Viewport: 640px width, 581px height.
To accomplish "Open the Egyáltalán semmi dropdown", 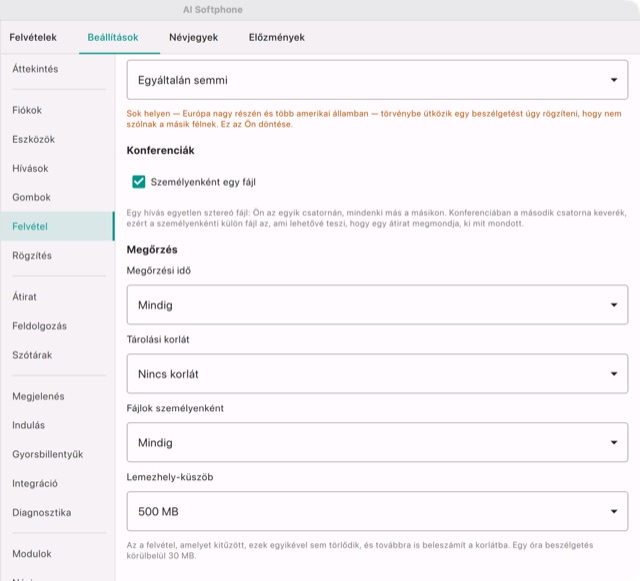I will [x=377, y=80].
